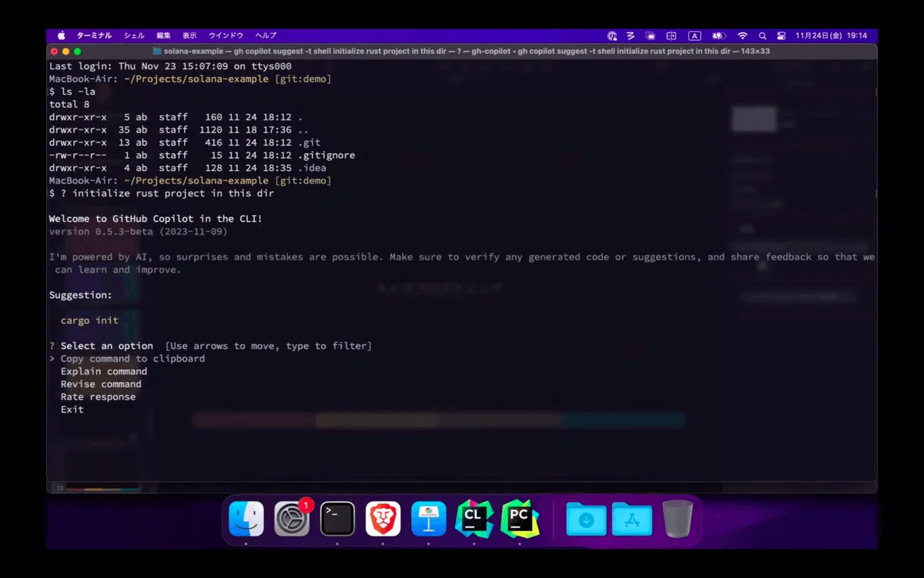Open the ターミナル app menu
924x578 pixels.
(x=94, y=35)
